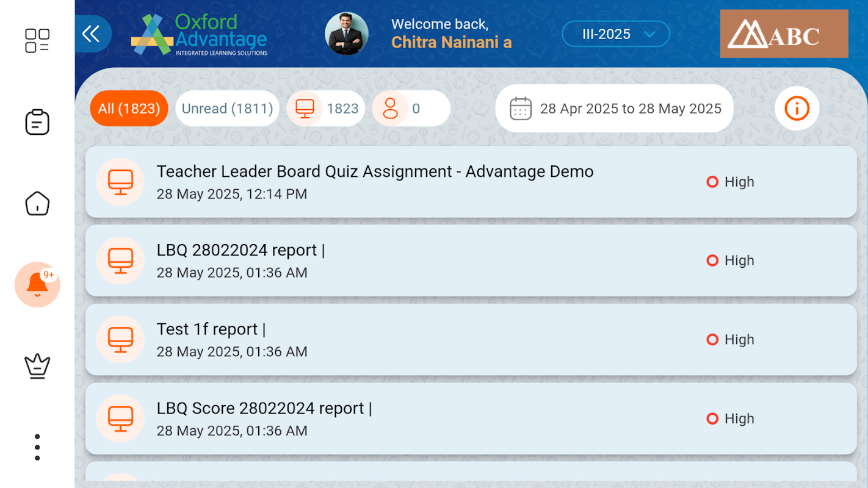Click the ABC school logo

click(x=784, y=34)
